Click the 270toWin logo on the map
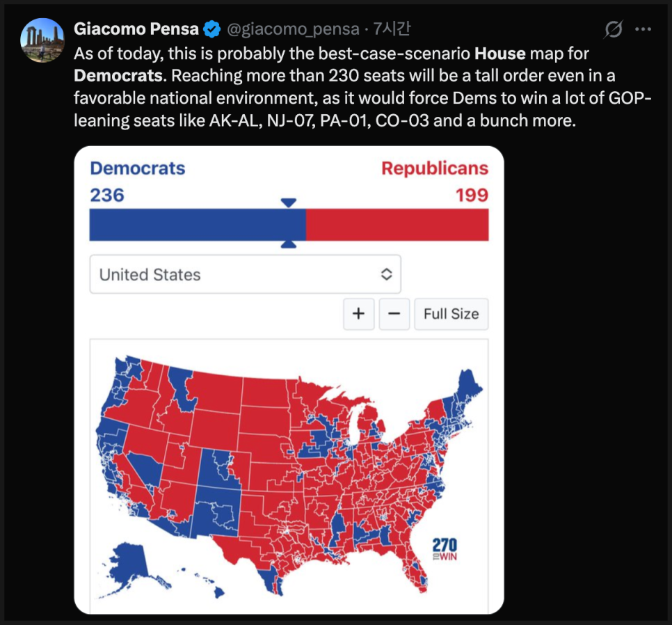 pos(445,549)
